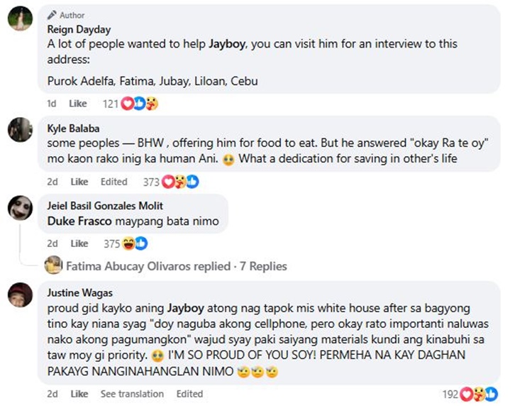This screenshot has height=406, width=532.
Task: Like Reign Dayday's comment
Action: (x=78, y=104)
